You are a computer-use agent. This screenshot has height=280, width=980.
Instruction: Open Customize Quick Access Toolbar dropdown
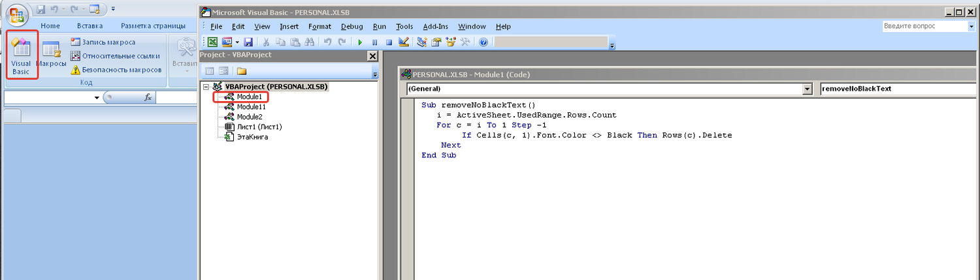click(x=113, y=9)
